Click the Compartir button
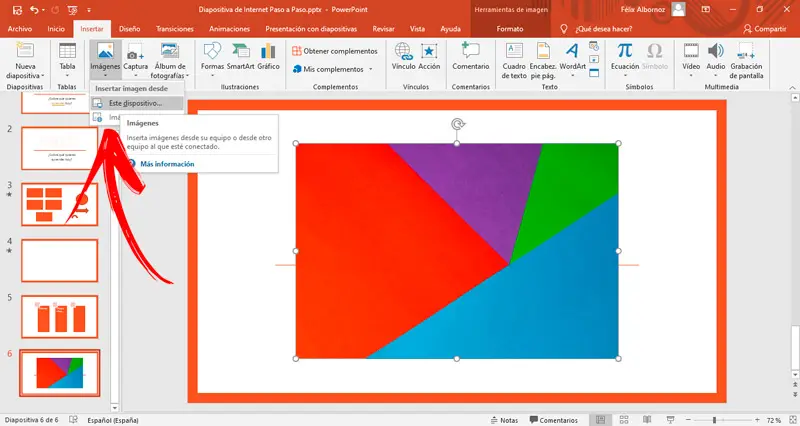Image resolution: width=800 pixels, height=426 pixels. pos(765,29)
